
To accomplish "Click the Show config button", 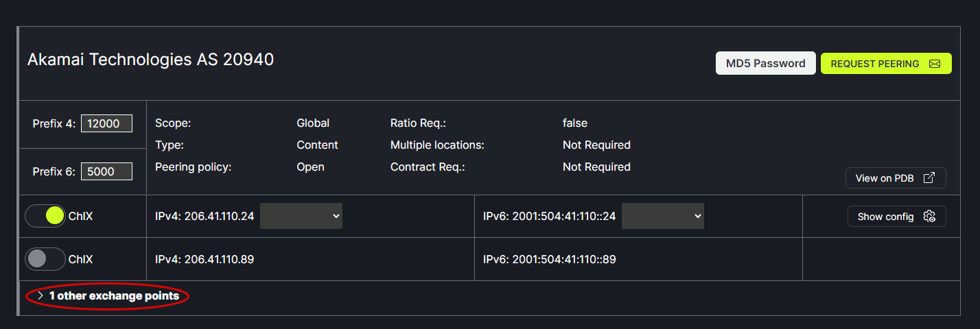I will (896, 217).
